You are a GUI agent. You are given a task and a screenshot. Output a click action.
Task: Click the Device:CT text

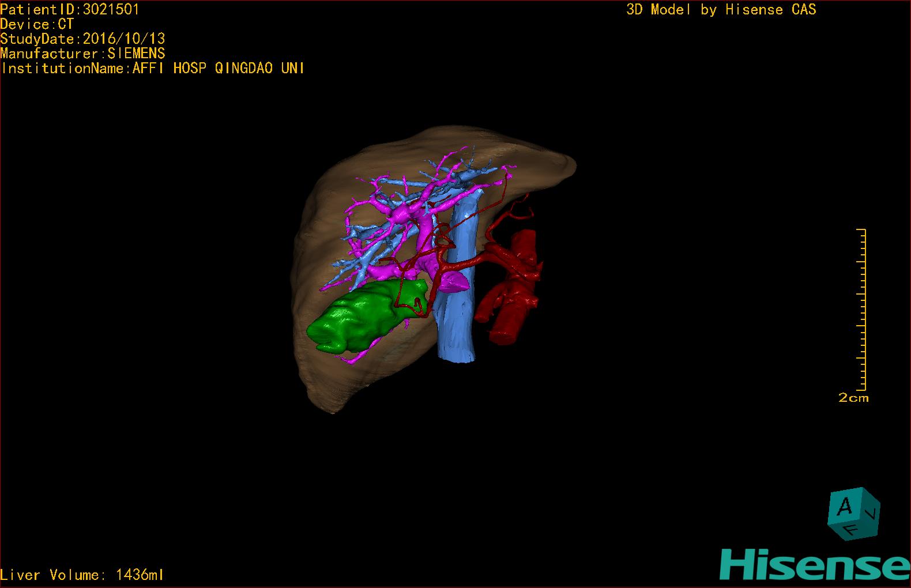(x=37, y=24)
